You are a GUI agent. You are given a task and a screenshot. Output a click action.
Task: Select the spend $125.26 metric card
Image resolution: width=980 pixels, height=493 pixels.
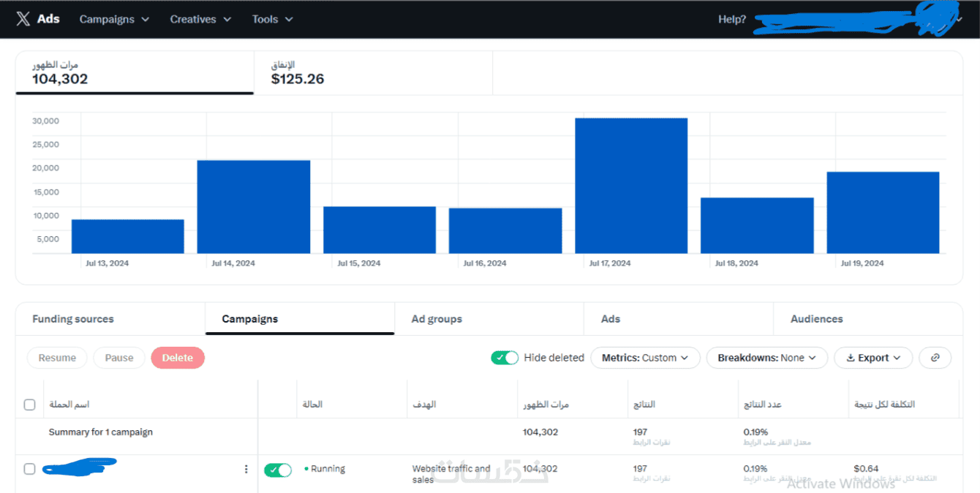coord(373,73)
